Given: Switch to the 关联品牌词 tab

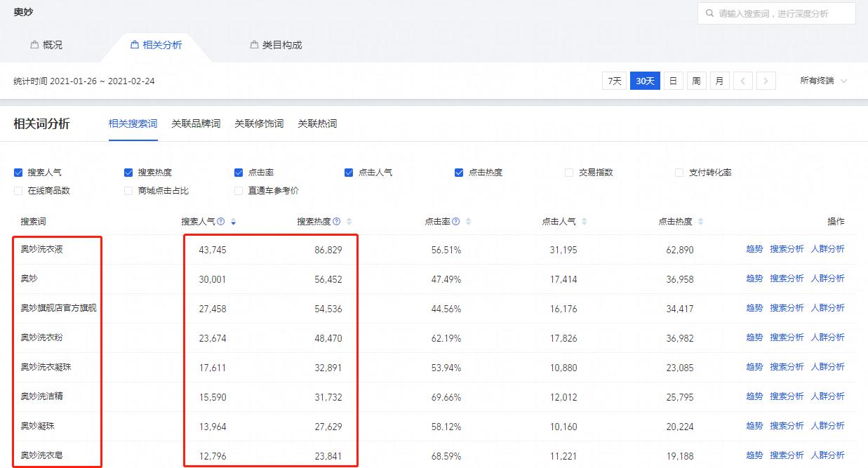Looking at the screenshot, I should tap(195, 123).
